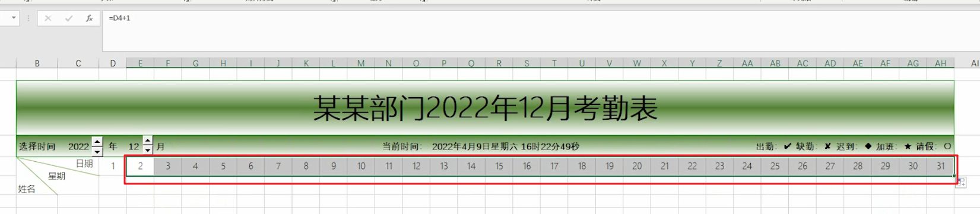Expand the Name Box dropdown arrow
980x214 pixels.
[x=13, y=18]
